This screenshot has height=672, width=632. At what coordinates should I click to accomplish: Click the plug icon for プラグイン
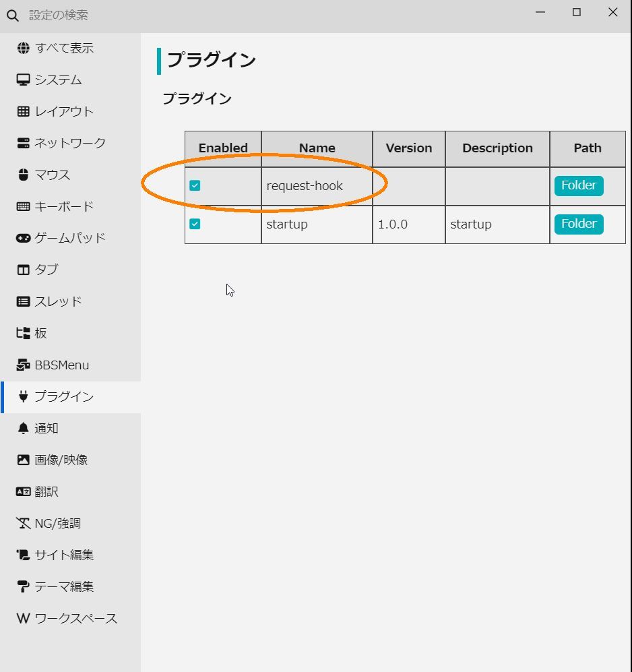[x=23, y=397]
